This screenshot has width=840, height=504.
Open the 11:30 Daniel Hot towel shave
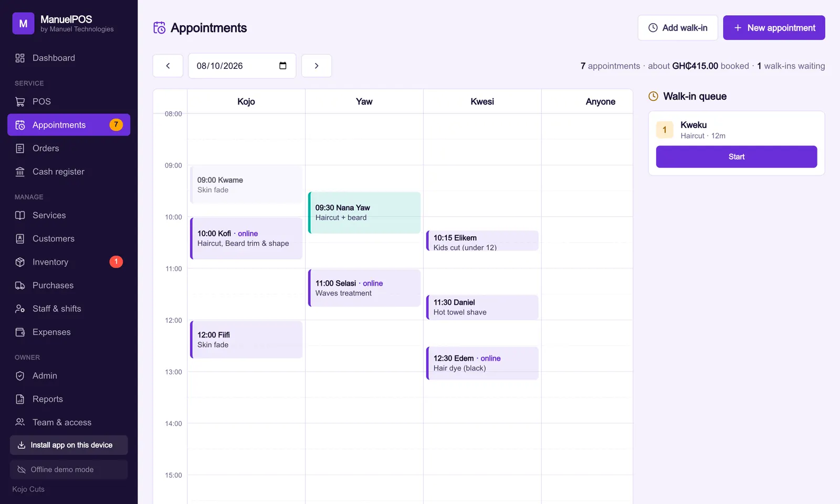(x=482, y=308)
